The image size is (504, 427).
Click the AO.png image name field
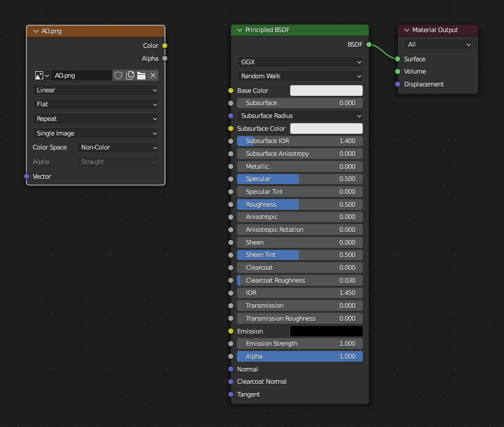(x=82, y=75)
